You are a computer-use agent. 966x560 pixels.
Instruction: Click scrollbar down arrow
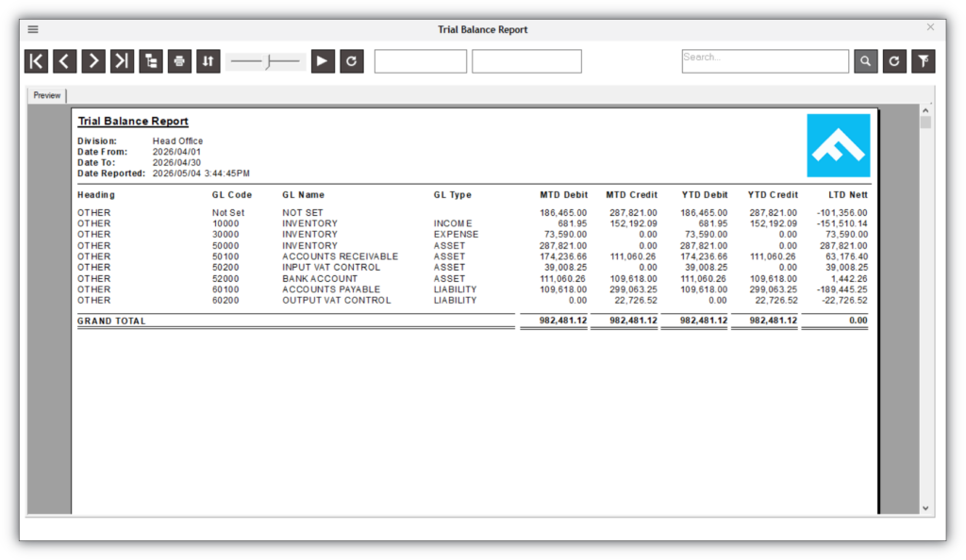(x=925, y=508)
